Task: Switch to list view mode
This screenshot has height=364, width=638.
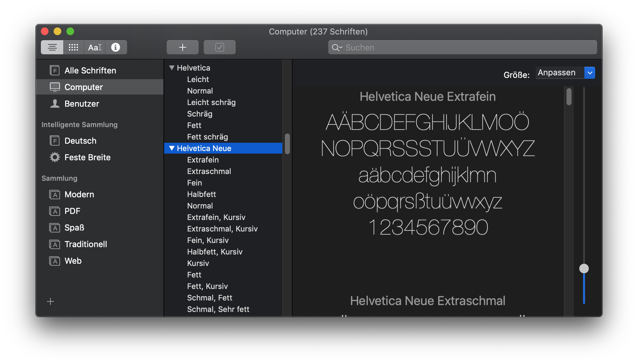Action: (52, 47)
